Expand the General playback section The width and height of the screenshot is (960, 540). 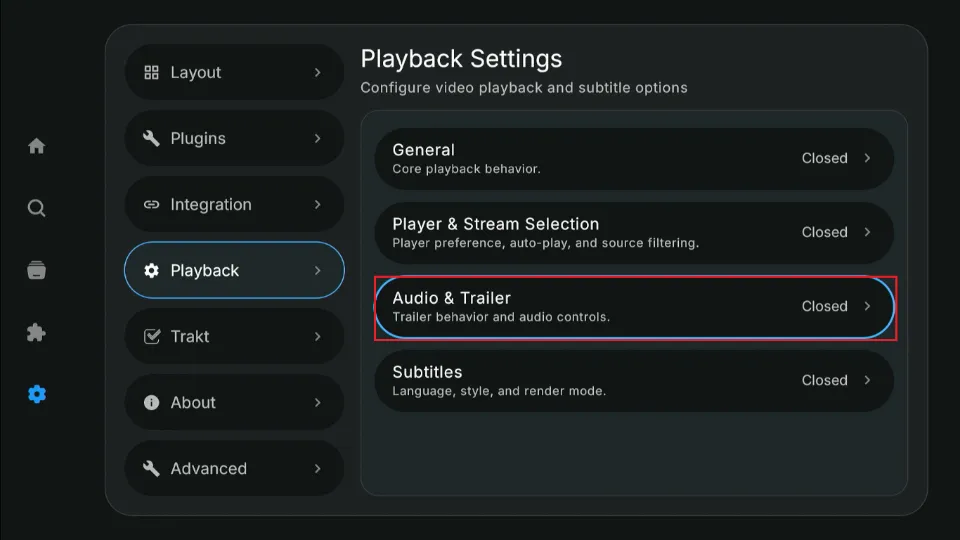[634, 158]
